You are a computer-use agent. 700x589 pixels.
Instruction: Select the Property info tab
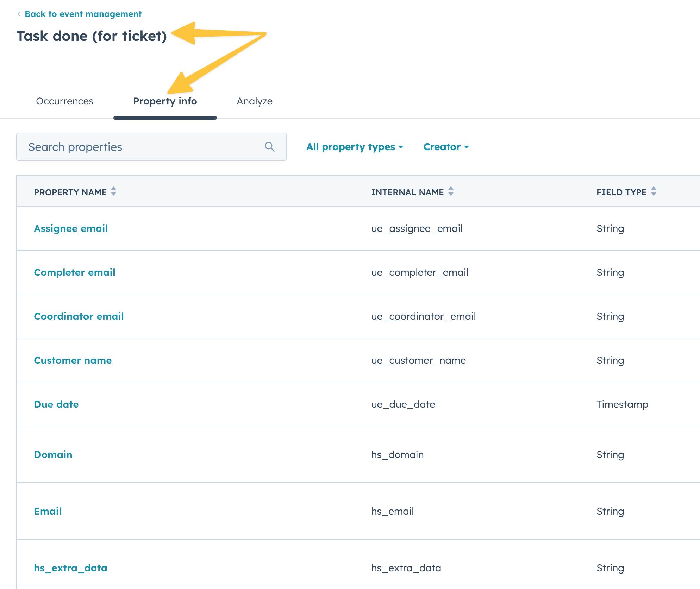(x=165, y=101)
